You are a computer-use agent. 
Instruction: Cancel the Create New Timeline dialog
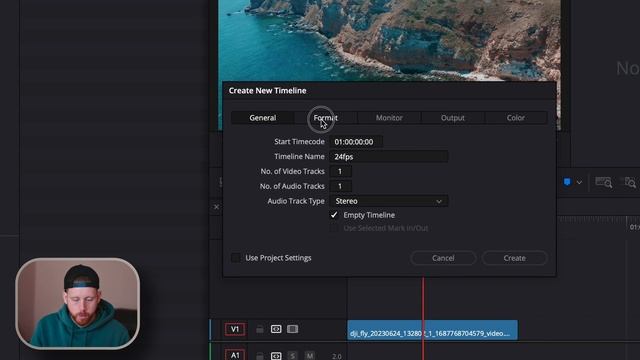click(443, 258)
